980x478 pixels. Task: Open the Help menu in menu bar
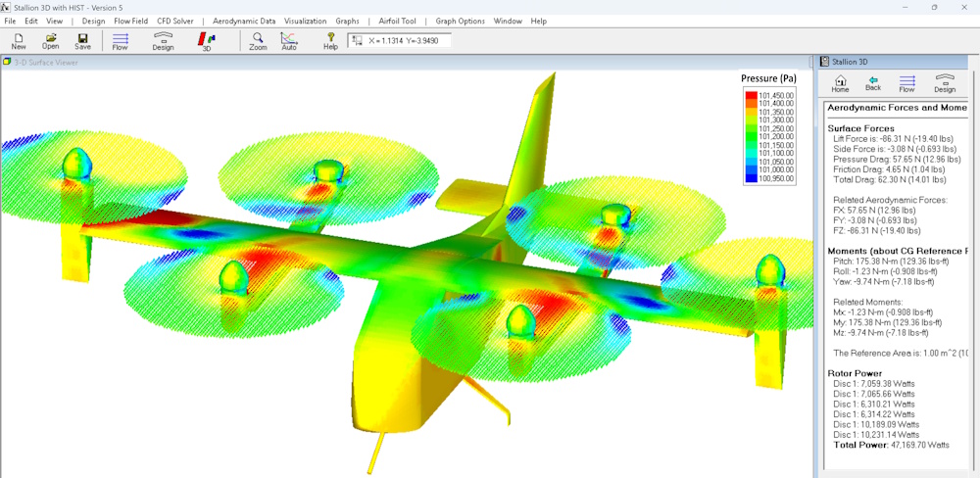click(x=539, y=21)
